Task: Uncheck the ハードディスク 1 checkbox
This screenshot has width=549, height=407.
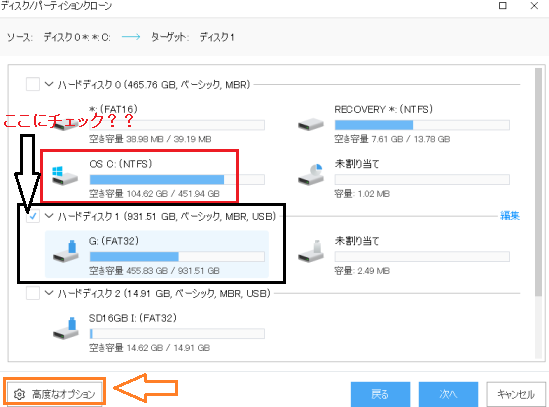Action: click(x=33, y=216)
